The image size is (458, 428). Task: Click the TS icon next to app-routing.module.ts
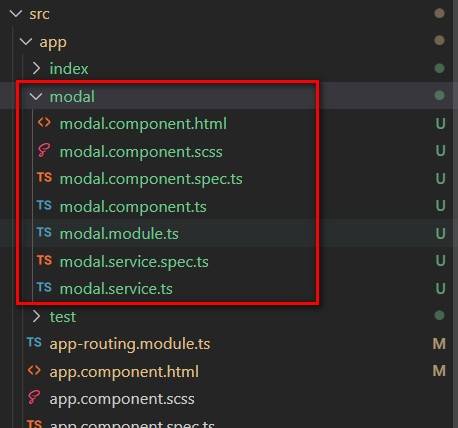[34, 342]
